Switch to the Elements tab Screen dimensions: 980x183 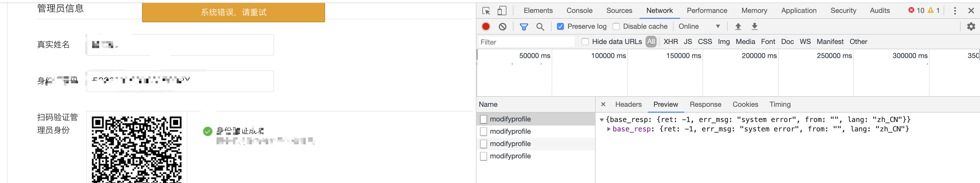click(538, 11)
